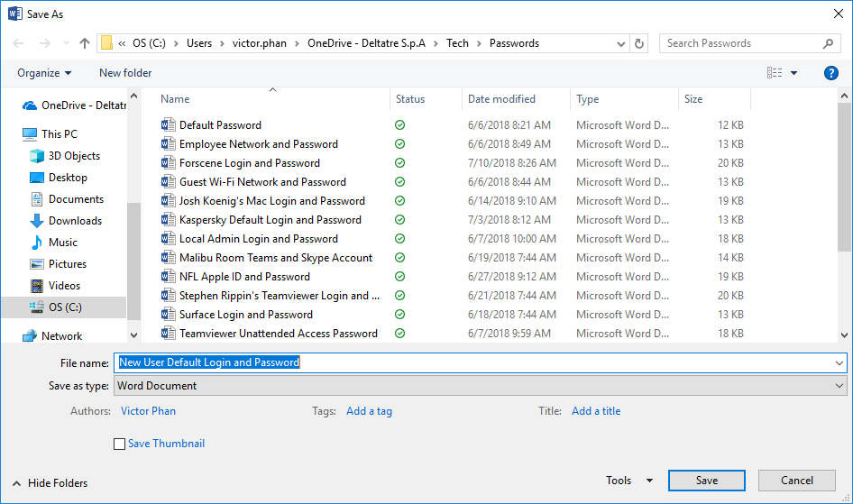Open 3D Objects folder in sidebar

[x=65, y=156]
